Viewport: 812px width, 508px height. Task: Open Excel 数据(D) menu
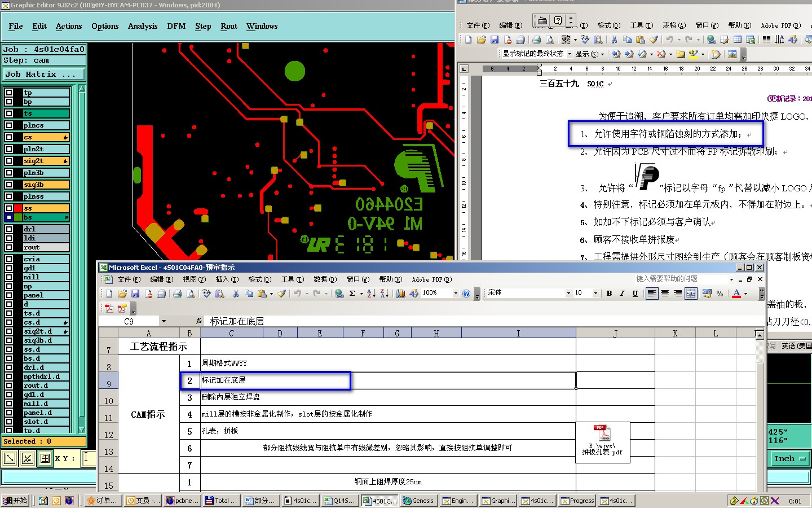(325, 279)
